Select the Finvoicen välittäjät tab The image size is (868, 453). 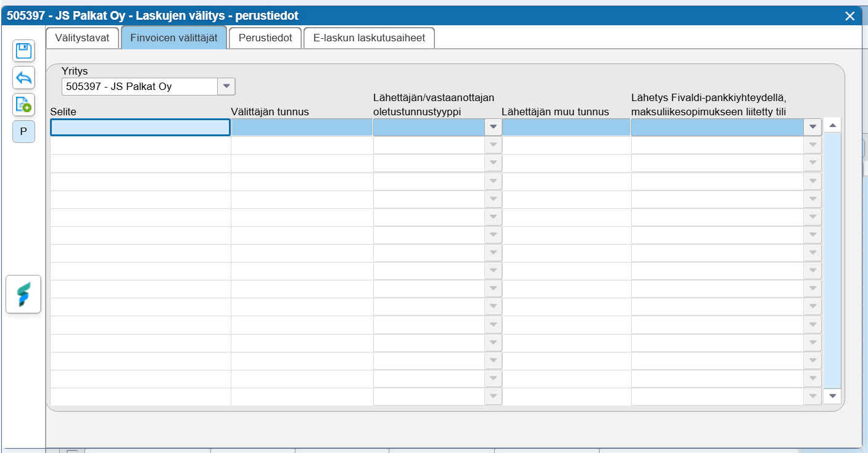click(174, 38)
